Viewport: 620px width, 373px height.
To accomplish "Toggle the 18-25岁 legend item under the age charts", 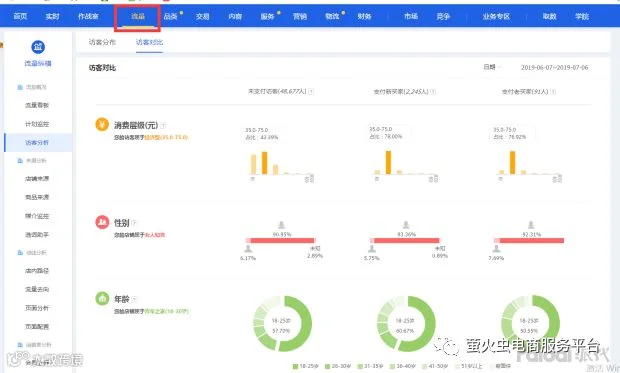I will (306, 366).
